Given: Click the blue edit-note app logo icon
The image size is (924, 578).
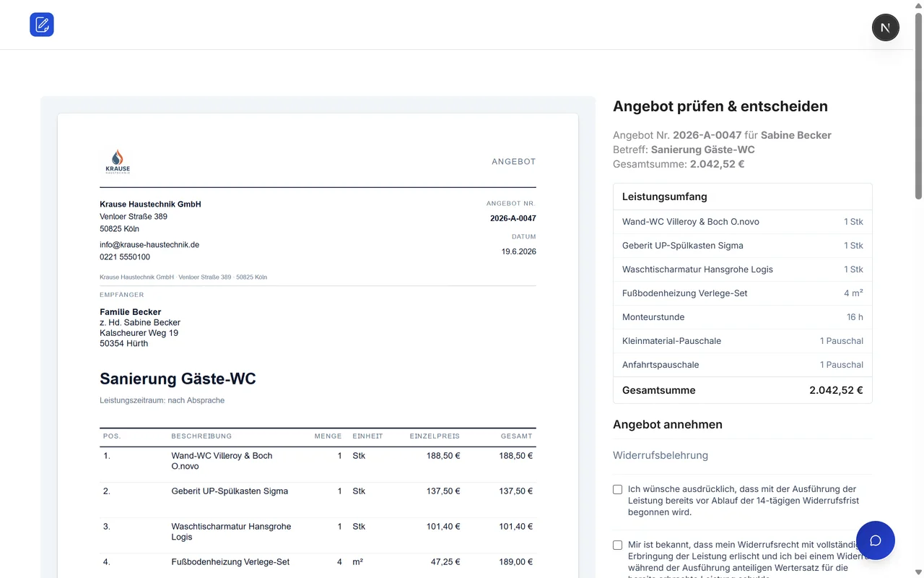Looking at the screenshot, I should click(x=42, y=25).
